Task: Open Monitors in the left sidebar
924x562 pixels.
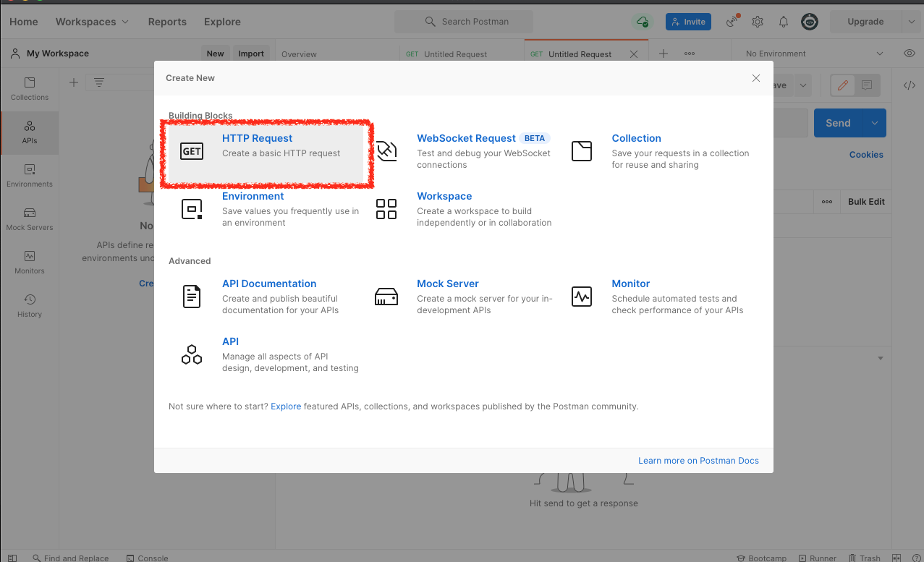Action: 30,263
